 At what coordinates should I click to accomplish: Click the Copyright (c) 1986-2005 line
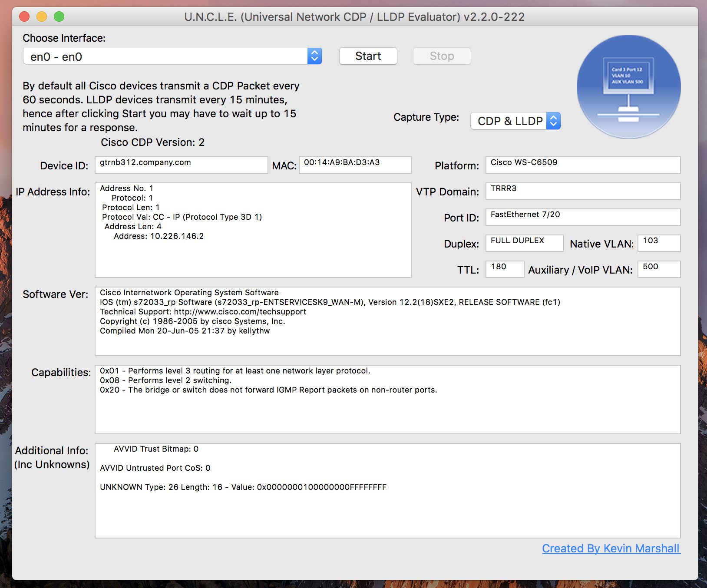192,321
